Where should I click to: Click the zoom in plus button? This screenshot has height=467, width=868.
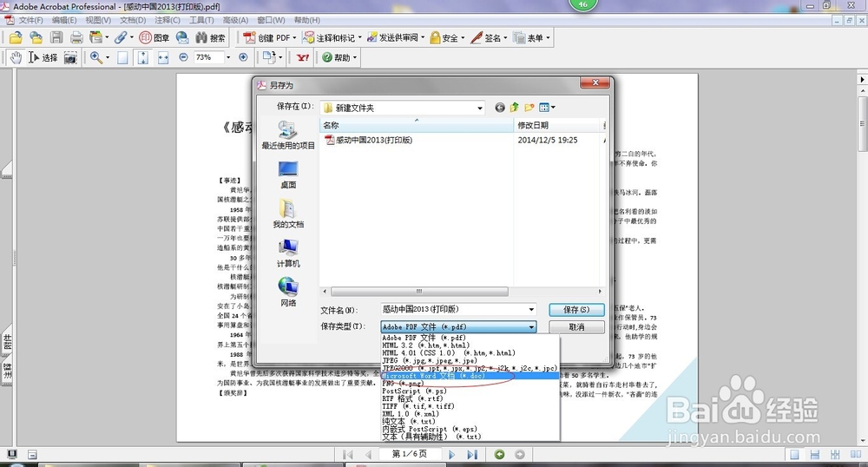(243, 57)
